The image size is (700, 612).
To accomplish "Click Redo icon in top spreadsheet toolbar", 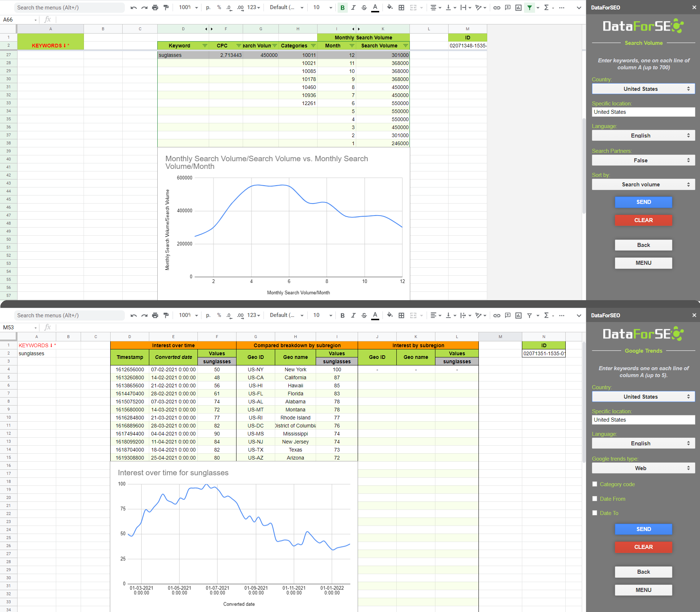I will [x=145, y=8].
